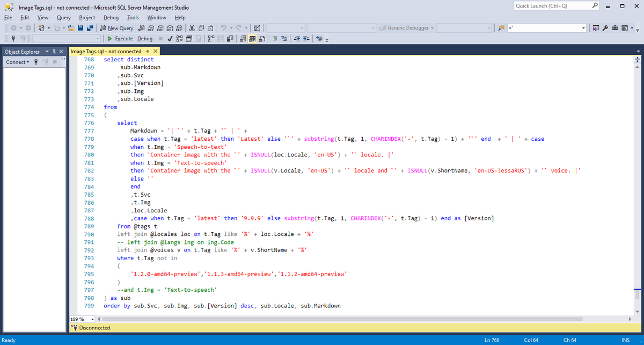
Task: Click Decrease Indent icon
Action: click(297, 39)
